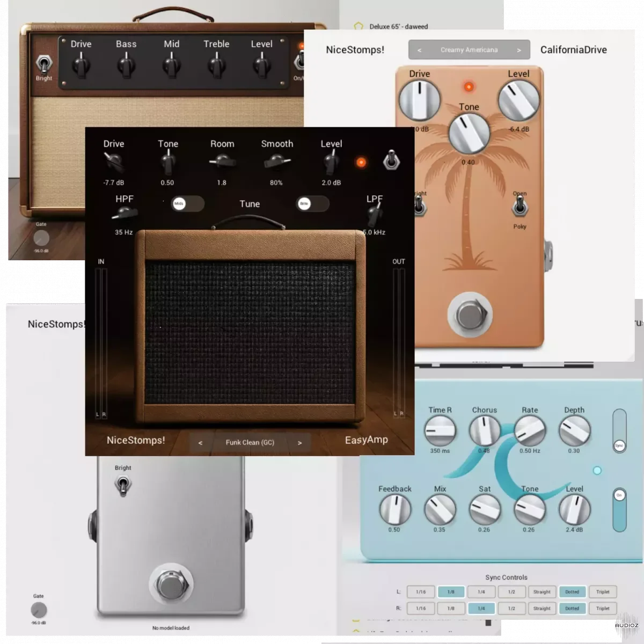This screenshot has width=644, height=644.
Task: Adjust the Bass knob on the Deluxe amp
Action: [126, 66]
